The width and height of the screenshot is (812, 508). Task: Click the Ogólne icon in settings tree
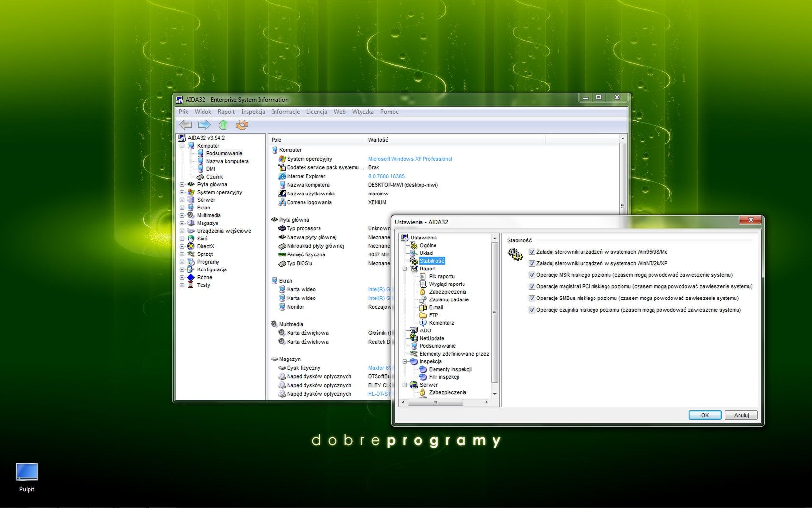pyautogui.click(x=414, y=245)
